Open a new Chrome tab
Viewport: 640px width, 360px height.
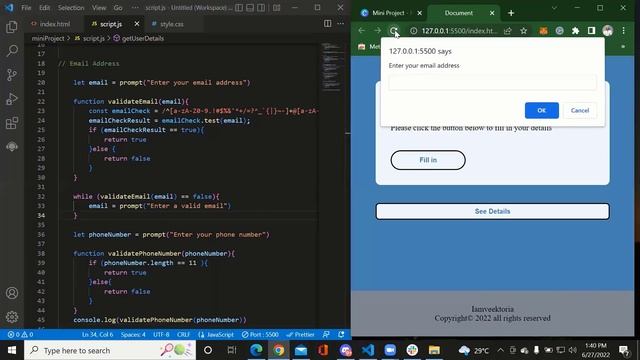point(511,13)
